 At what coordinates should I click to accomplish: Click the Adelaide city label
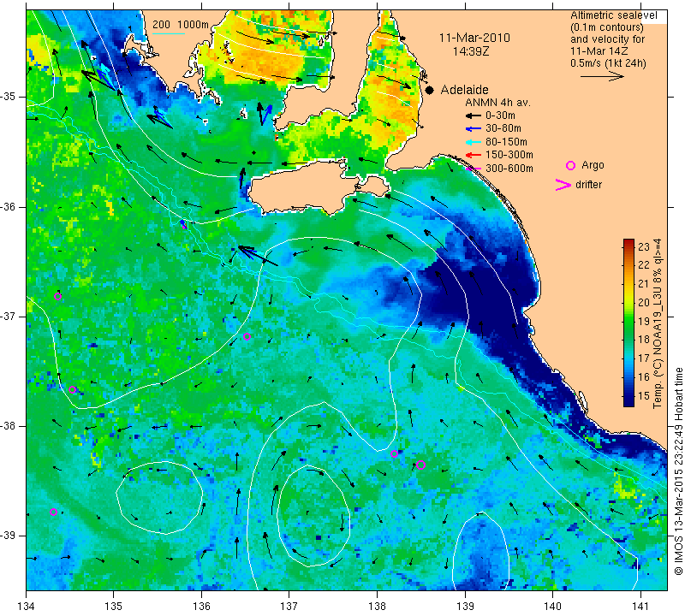(464, 90)
